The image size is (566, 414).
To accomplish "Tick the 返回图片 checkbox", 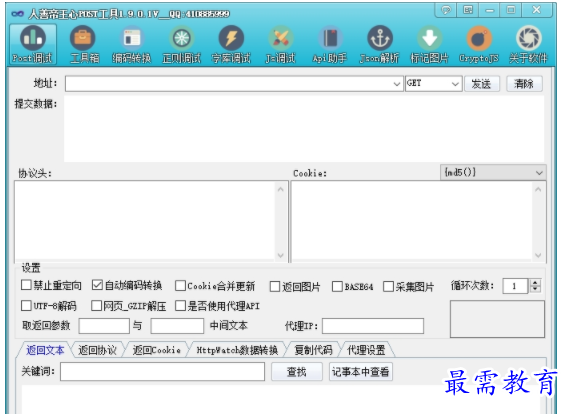I will point(275,287).
